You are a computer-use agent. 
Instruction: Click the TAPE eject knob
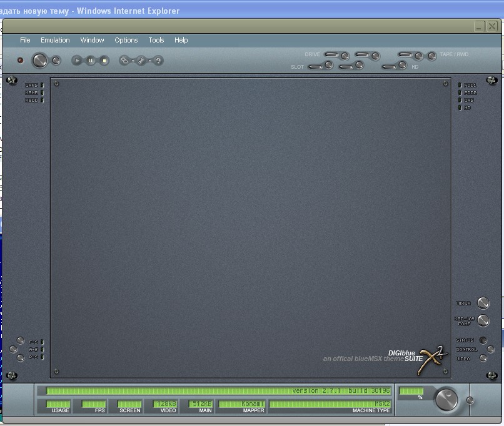coord(418,56)
